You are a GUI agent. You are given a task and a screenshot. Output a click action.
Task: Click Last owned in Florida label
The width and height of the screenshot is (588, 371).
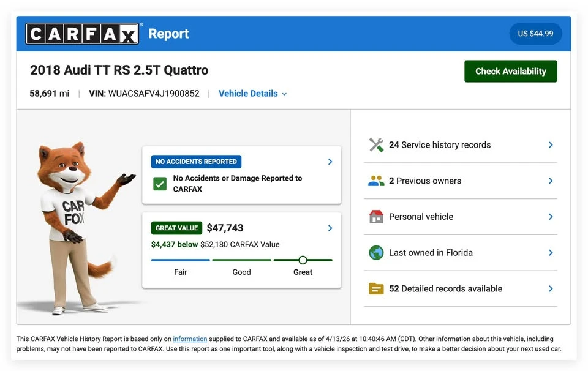[431, 253]
